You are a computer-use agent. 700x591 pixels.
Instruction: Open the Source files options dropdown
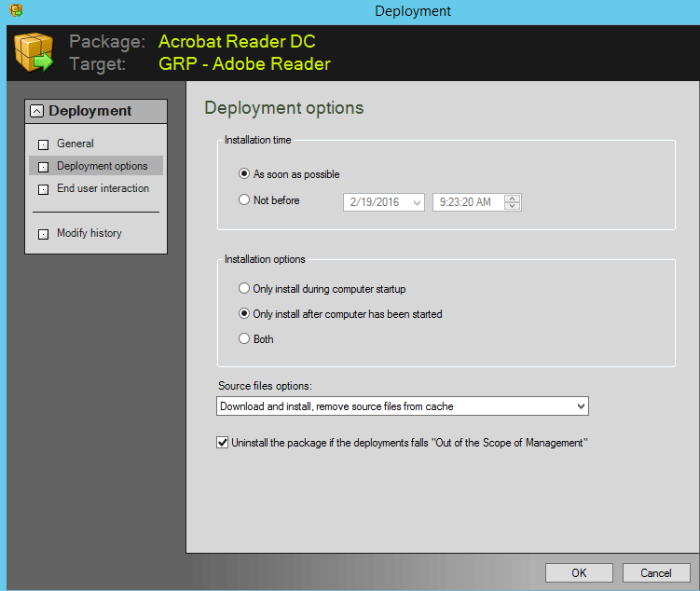click(403, 406)
